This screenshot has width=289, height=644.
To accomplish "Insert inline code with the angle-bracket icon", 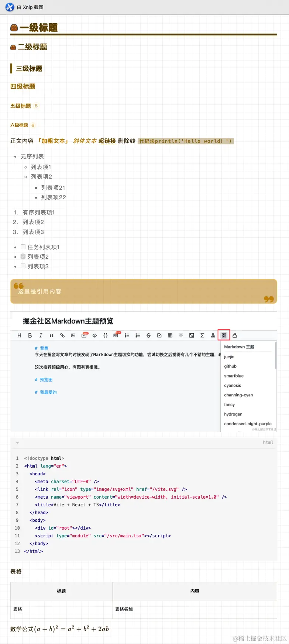I will tap(95, 335).
